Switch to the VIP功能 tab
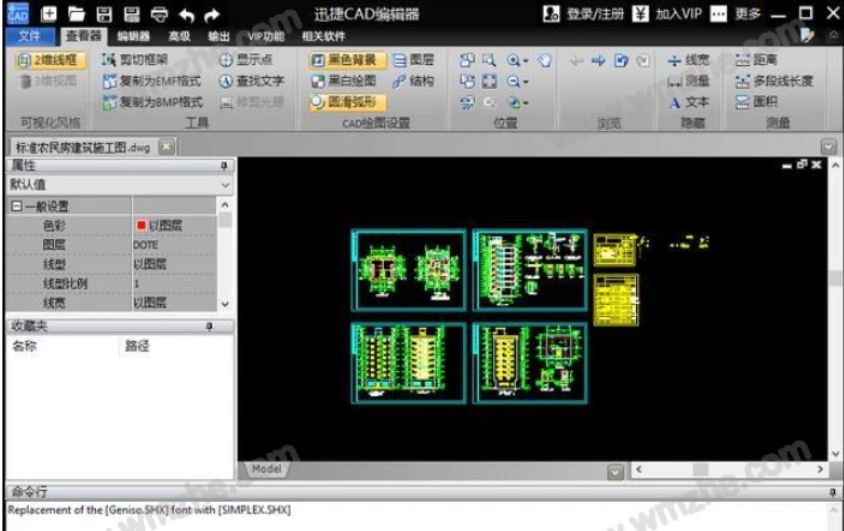 pyautogui.click(x=265, y=37)
